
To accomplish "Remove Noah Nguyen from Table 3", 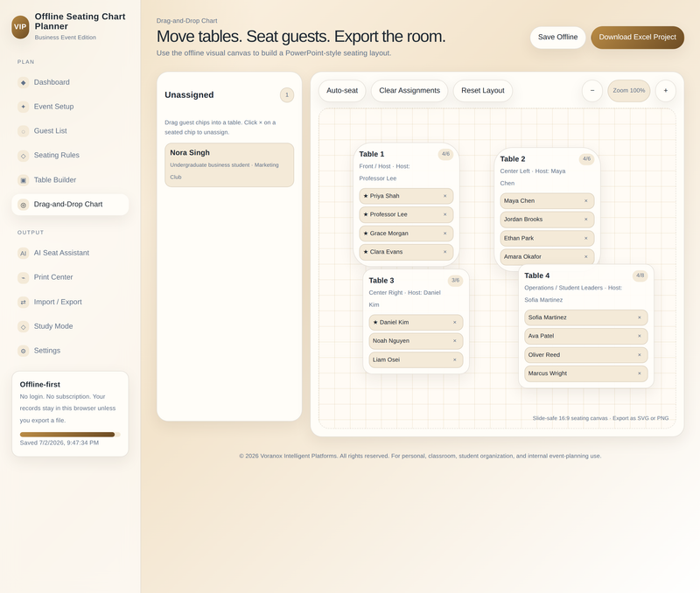I will click(x=455, y=341).
